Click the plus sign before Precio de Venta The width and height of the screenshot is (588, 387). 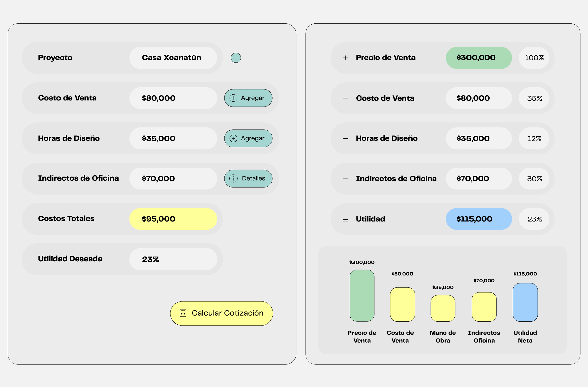coord(346,58)
